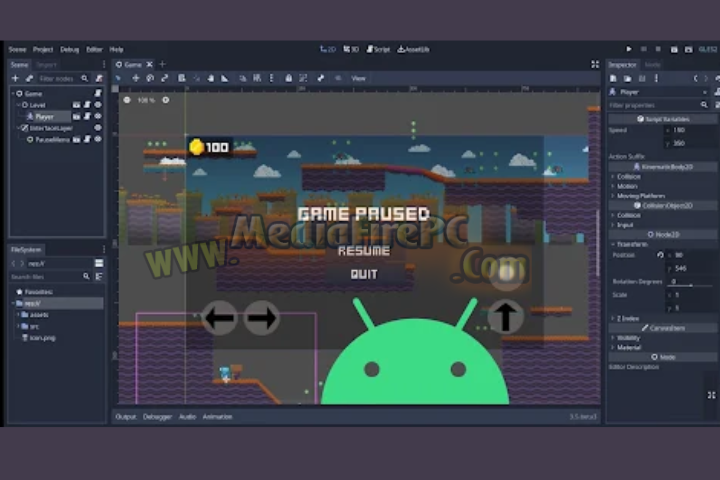720x480 pixels.
Task: Switch to the Import tab
Action: pyautogui.click(x=46, y=65)
